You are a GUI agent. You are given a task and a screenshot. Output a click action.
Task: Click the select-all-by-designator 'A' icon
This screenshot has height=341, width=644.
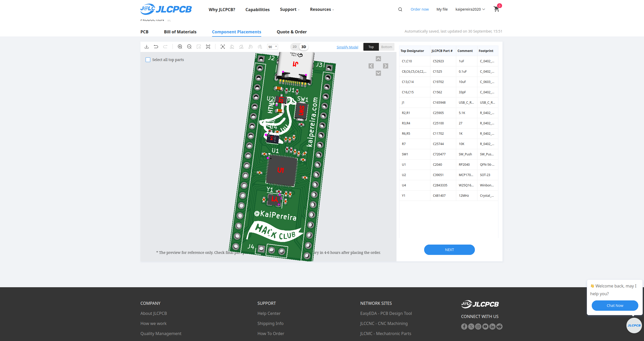tap(223, 47)
